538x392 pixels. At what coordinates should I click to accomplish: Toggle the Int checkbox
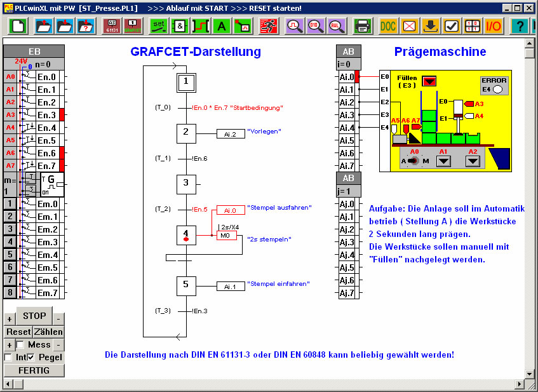click(x=8, y=358)
